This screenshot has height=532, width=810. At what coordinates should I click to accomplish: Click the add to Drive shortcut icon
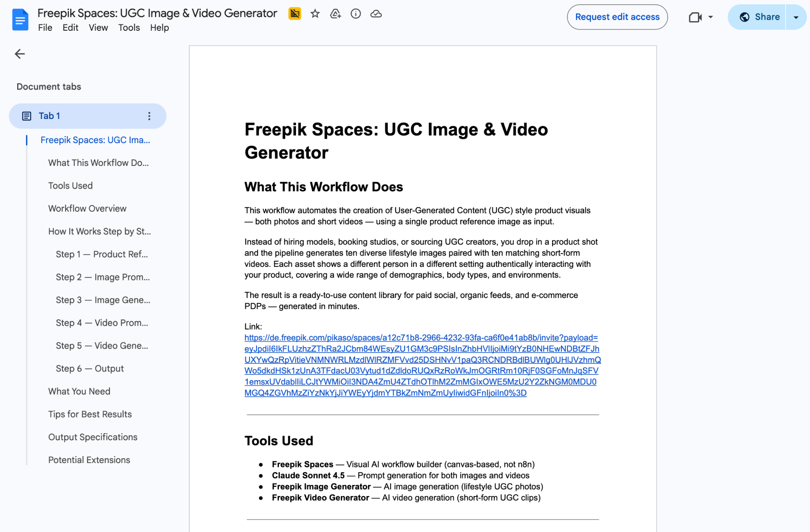click(x=335, y=14)
